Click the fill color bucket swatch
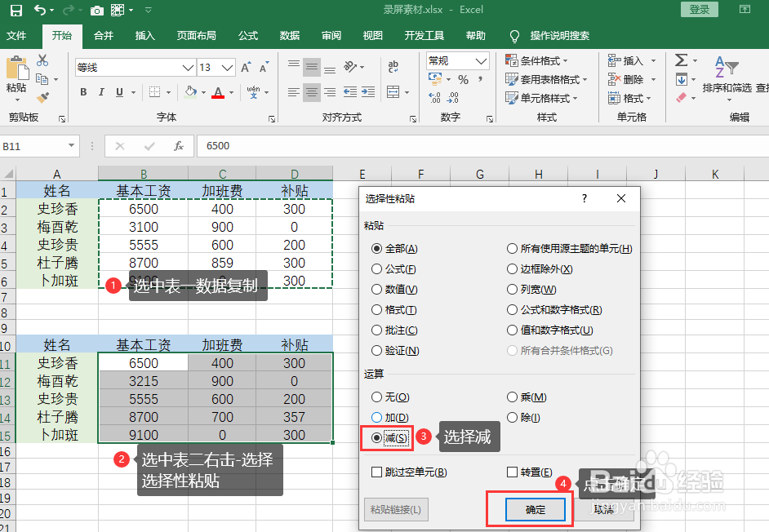 [x=190, y=91]
